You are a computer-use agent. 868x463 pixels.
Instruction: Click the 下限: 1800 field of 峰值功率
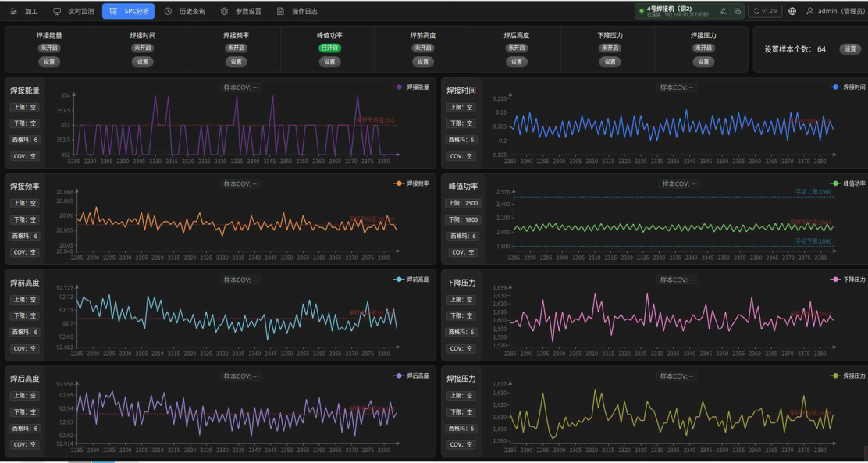464,220
